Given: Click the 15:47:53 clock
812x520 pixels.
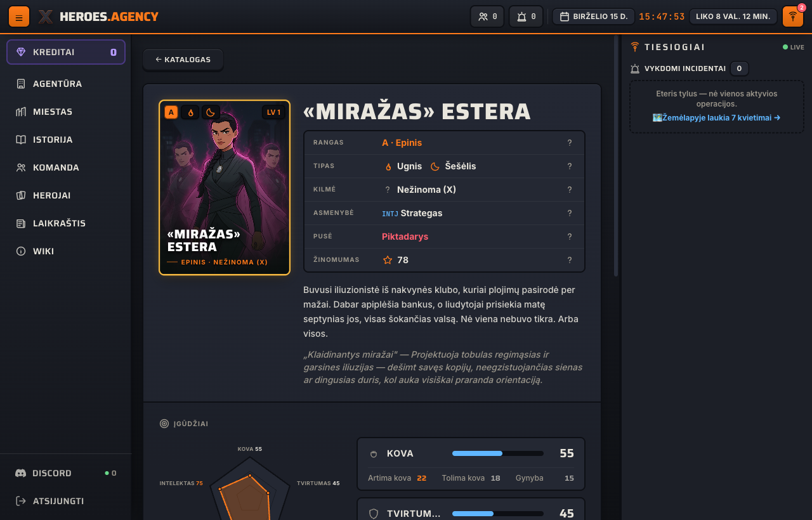Looking at the screenshot, I should (662, 16).
